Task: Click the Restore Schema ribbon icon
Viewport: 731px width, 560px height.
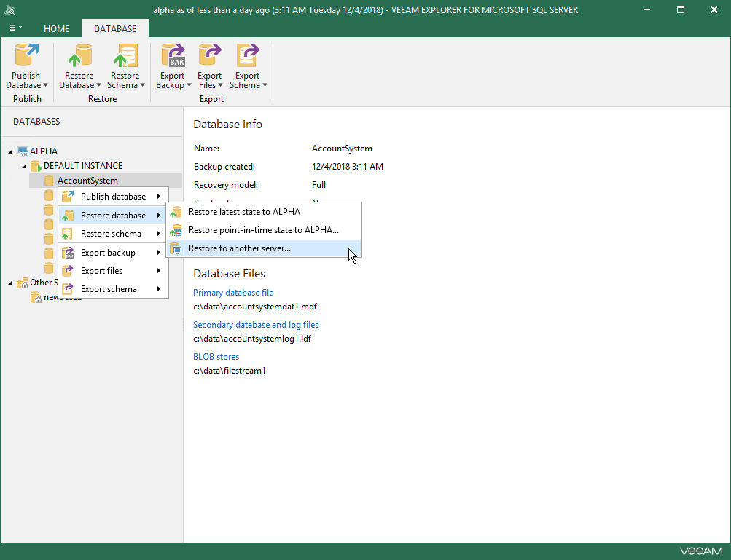Action: tap(125, 55)
